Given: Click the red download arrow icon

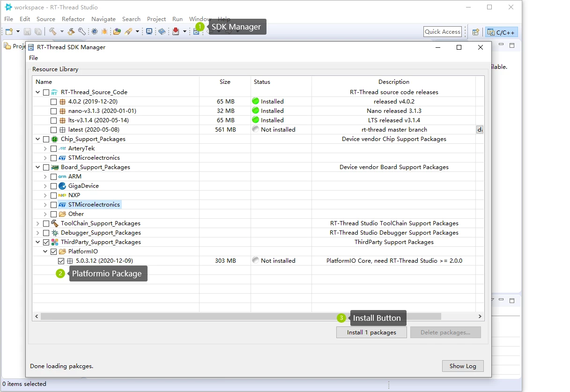Looking at the screenshot, I should pyautogui.click(x=176, y=31).
